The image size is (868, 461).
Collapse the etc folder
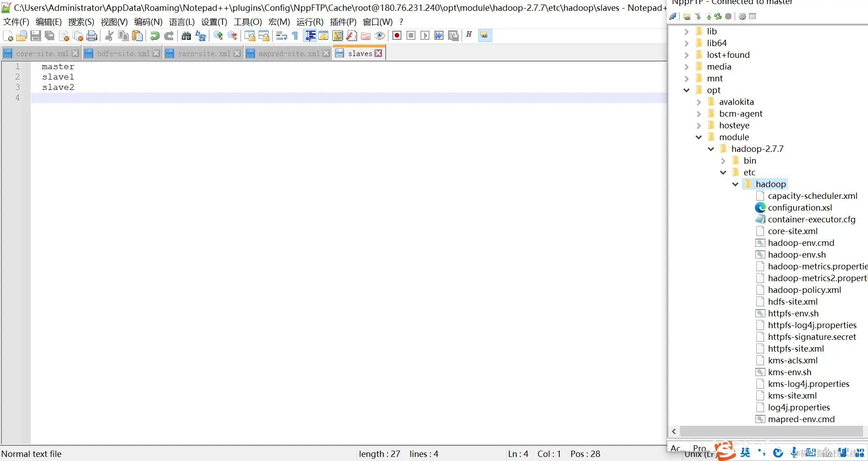point(723,172)
